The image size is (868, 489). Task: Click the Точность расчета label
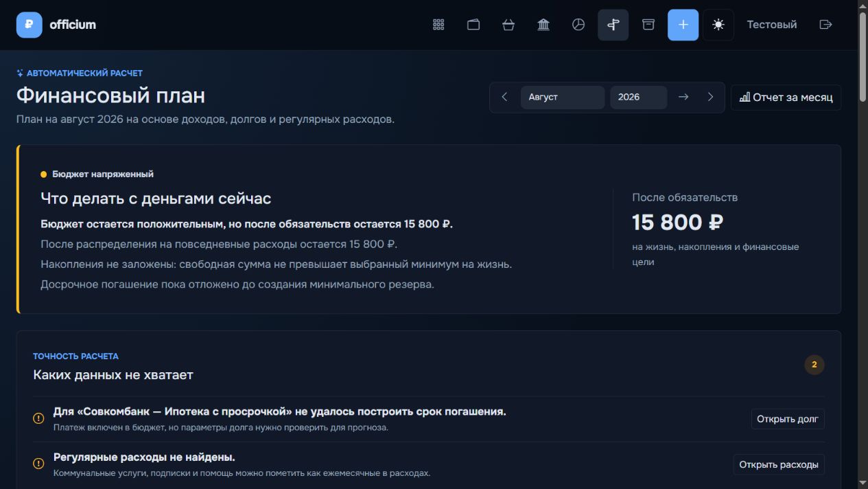[x=75, y=356]
